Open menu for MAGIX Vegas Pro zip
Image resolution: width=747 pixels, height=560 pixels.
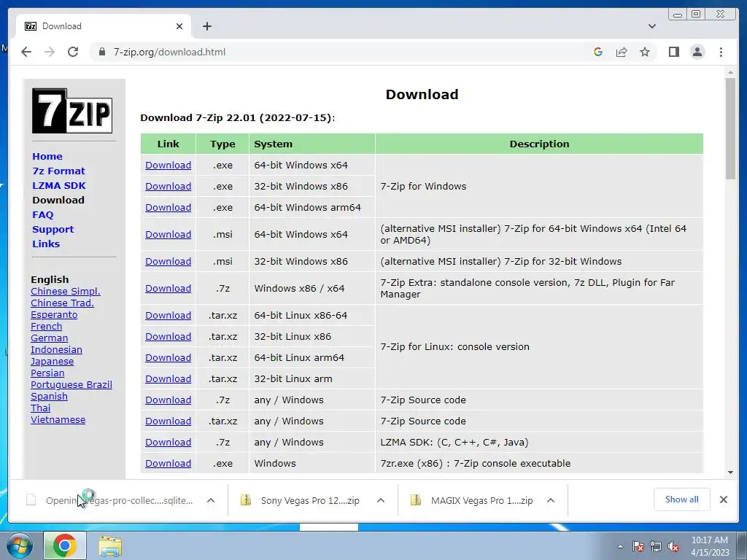point(551,500)
